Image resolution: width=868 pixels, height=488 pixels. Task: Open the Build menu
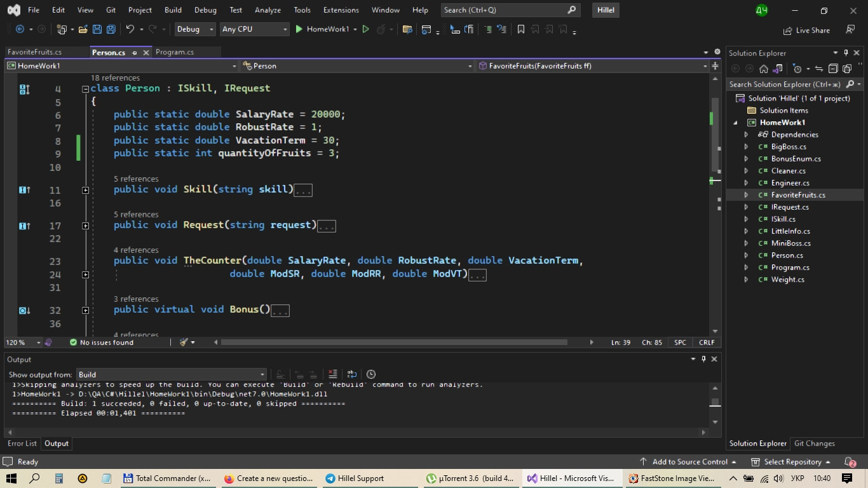(173, 10)
